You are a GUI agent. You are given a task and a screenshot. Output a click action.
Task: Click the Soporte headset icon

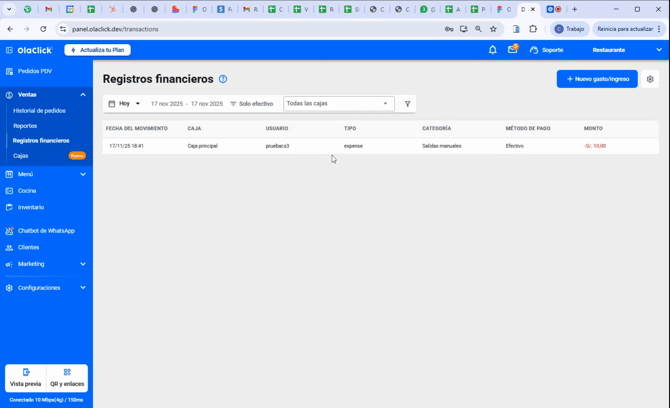tap(534, 50)
